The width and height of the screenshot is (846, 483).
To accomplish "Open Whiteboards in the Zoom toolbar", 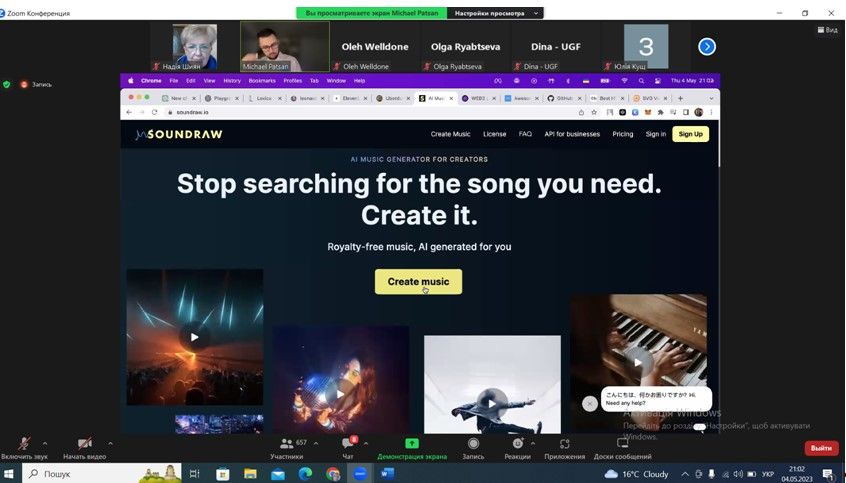I will click(x=622, y=444).
